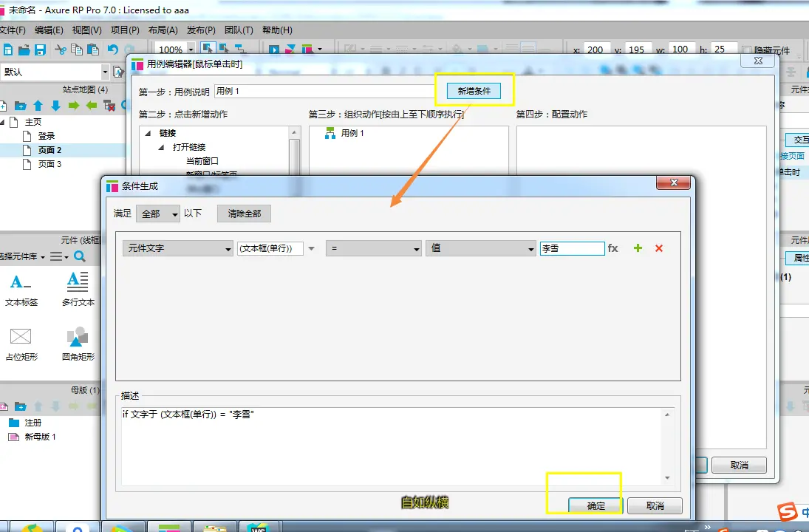Click the style painter icon beside 默认
This screenshot has width=809, height=532.
(118, 72)
